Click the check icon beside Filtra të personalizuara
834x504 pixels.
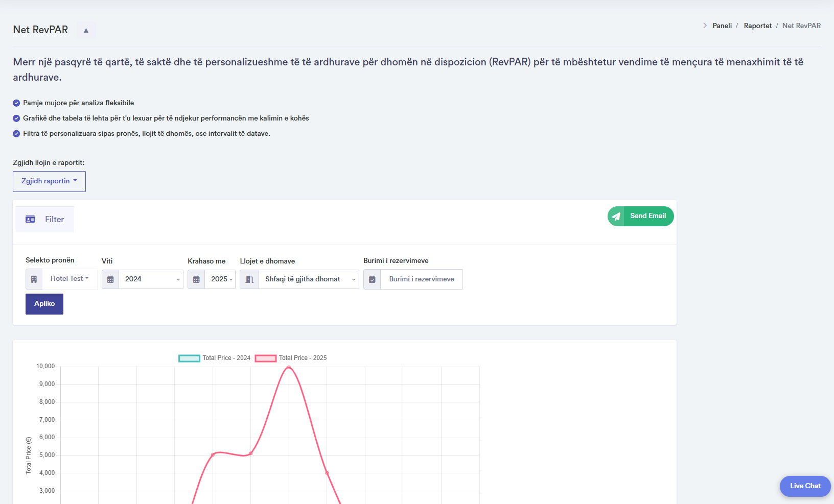16,134
